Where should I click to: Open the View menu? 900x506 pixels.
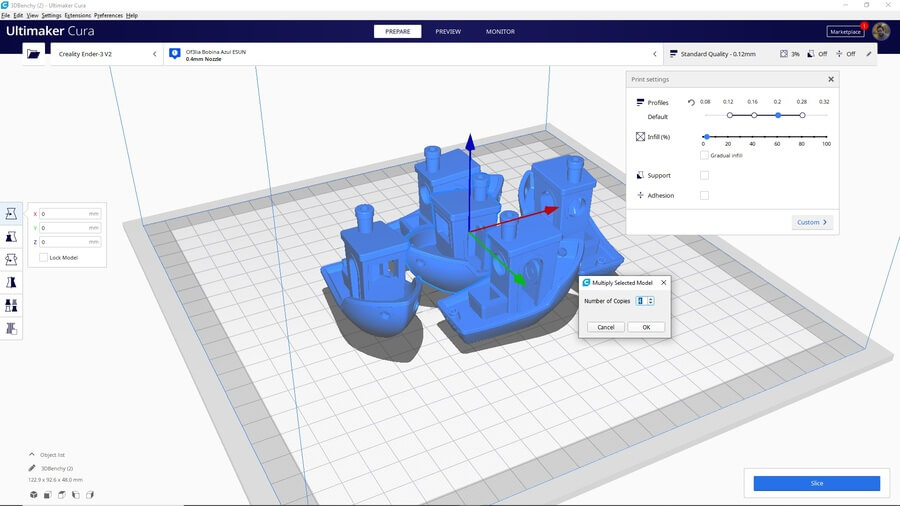(x=33, y=15)
